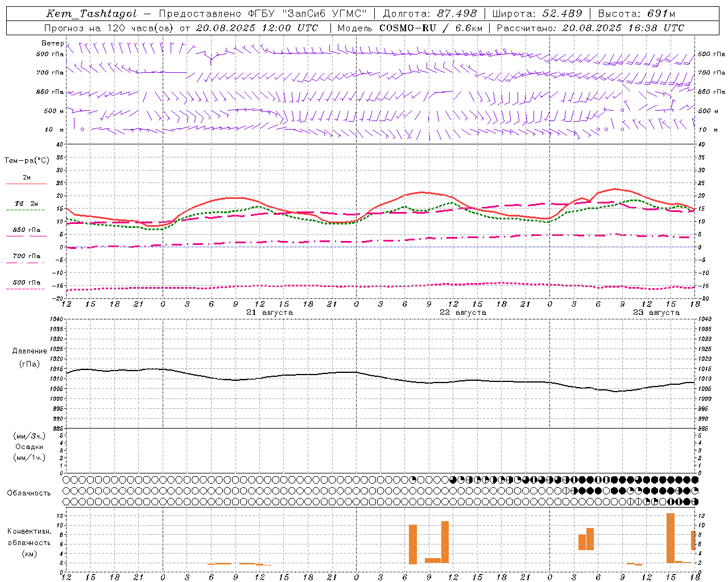Click the (мм/1ч.) precipitation unit label
The width and height of the screenshot is (728, 582).
point(30,458)
